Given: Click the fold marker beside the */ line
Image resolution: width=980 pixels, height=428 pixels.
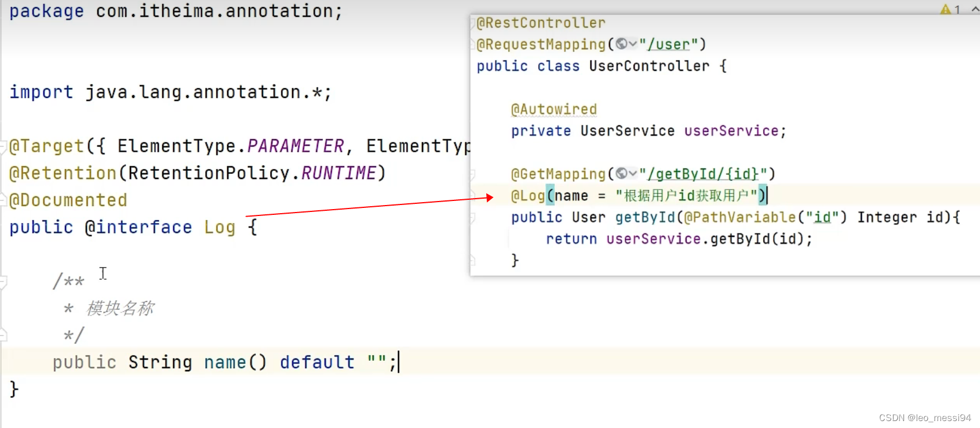Looking at the screenshot, I should coord(3,334).
